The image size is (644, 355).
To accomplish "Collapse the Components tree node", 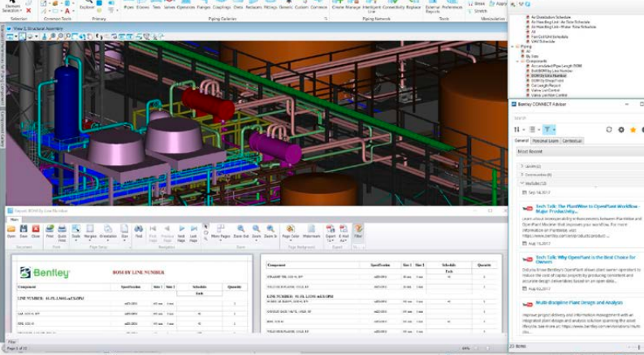I will [518, 59].
